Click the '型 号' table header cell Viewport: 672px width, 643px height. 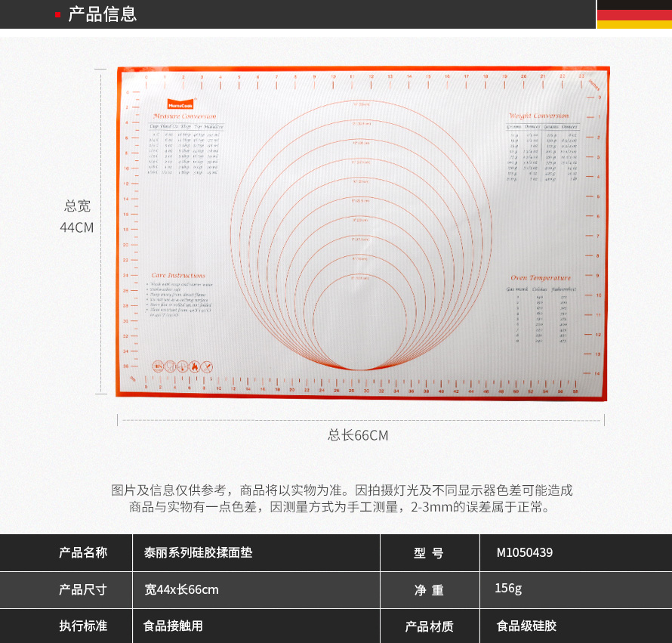point(430,552)
